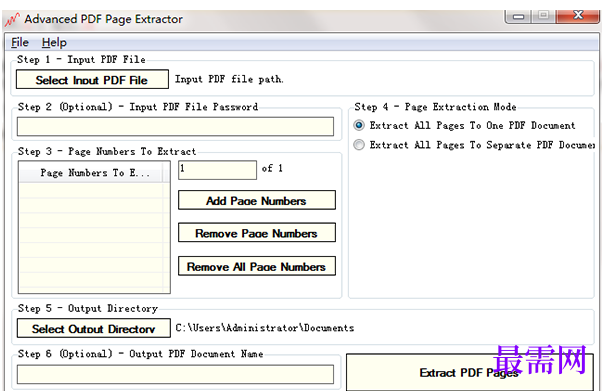The height and width of the screenshot is (391, 605).
Task: Close the Advanced PDF Page Extractor window
Action: [x=578, y=16]
